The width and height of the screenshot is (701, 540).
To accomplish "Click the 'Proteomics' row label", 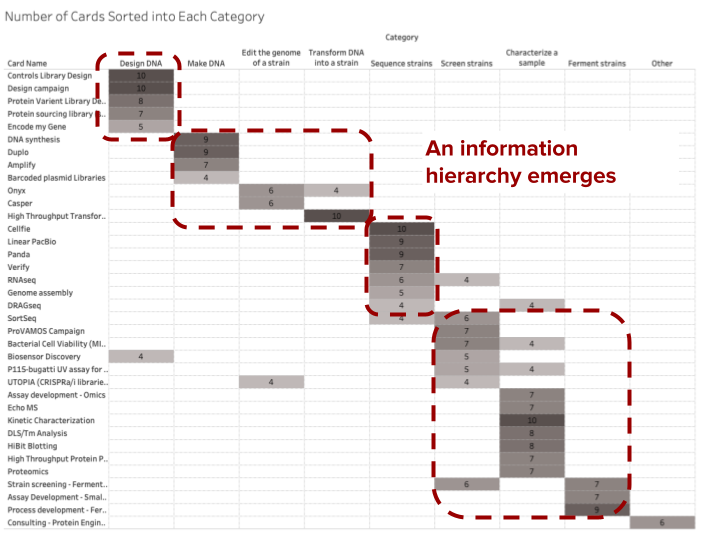I will [28, 472].
